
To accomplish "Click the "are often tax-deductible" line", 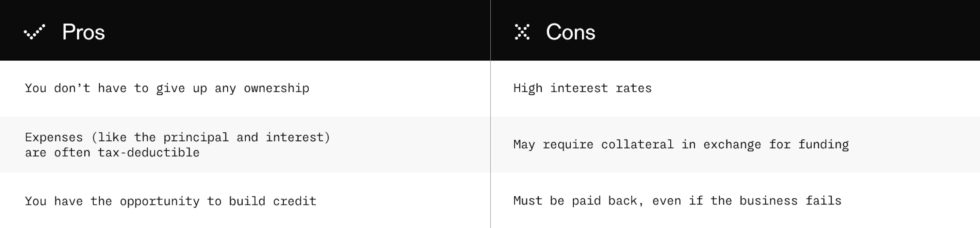I will (112, 153).
